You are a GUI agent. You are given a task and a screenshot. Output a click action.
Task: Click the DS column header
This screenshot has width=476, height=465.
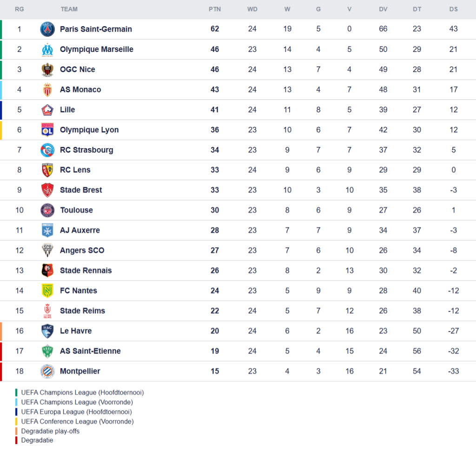tap(453, 9)
